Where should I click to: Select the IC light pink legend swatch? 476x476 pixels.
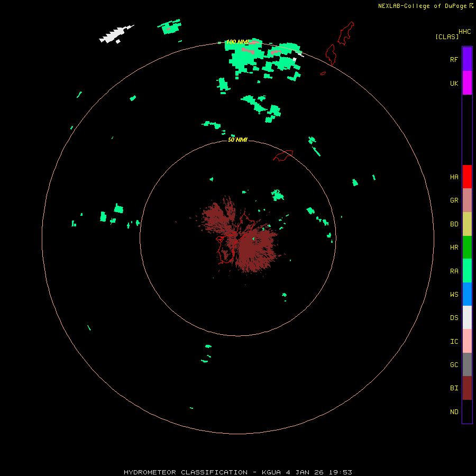coord(467,341)
